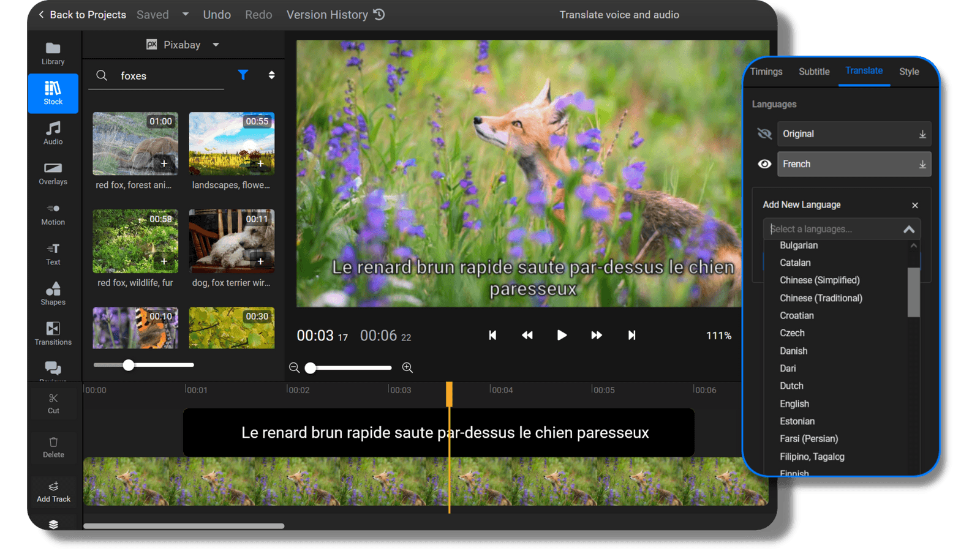This screenshot has height=551, width=980.
Task: Open the Motion panel
Action: pyautogui.click(x=53, y=214)
